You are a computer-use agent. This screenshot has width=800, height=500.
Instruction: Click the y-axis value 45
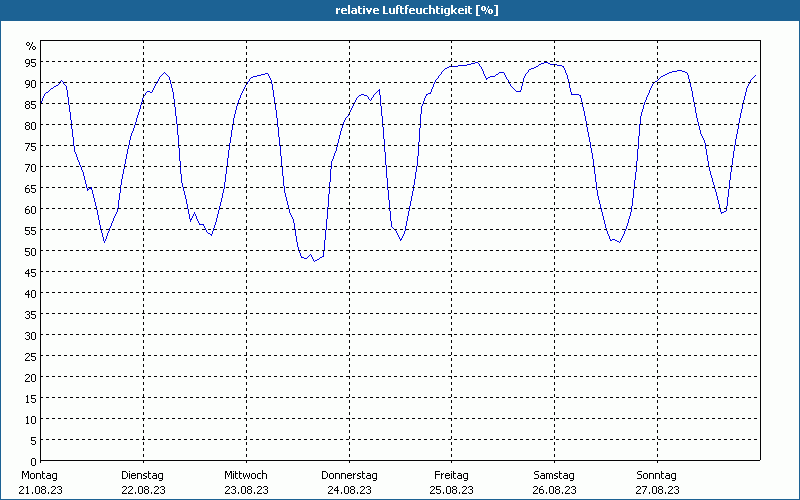pyautogui.click(x=31, y=272)
